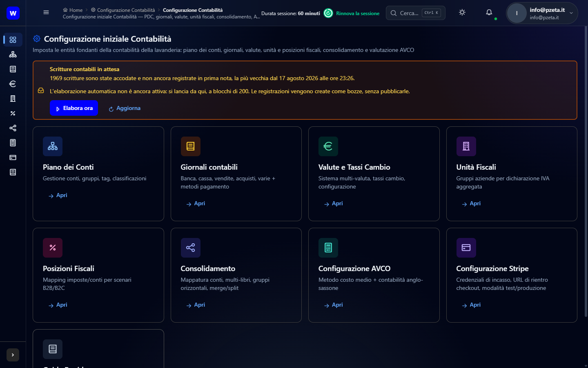Image resolution: width=588 pixels, height=368 pixels.
Task: Click the Configurazione Stripe card icon
Action: 466,248
